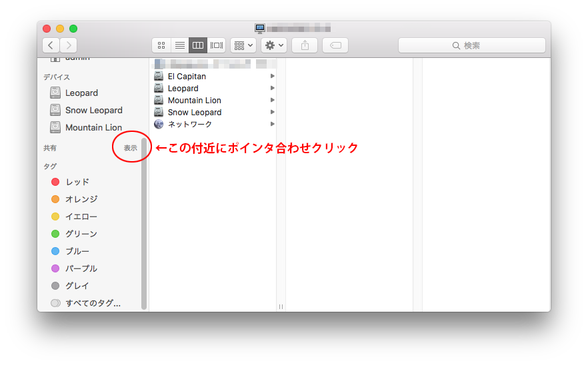The image size is (588, 365).
Task: Click 表示 next to 共有 section
Action: [x=131, y=148]
